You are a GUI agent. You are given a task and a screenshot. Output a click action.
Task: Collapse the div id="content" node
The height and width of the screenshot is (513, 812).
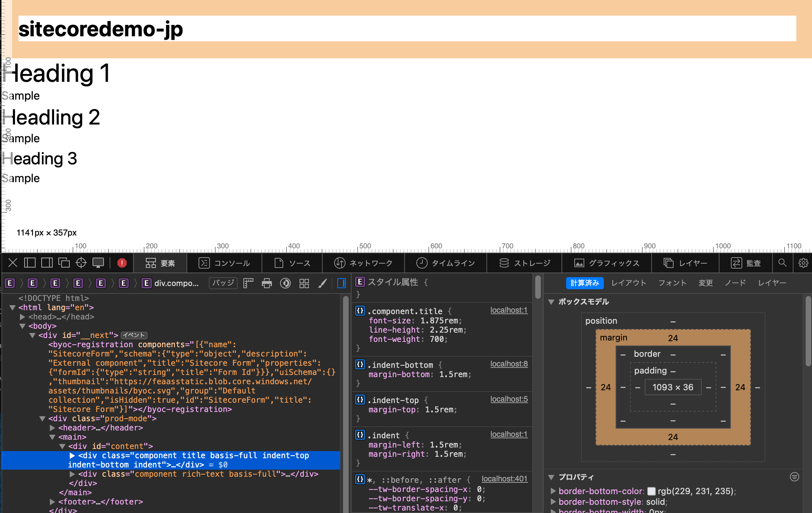62,446
